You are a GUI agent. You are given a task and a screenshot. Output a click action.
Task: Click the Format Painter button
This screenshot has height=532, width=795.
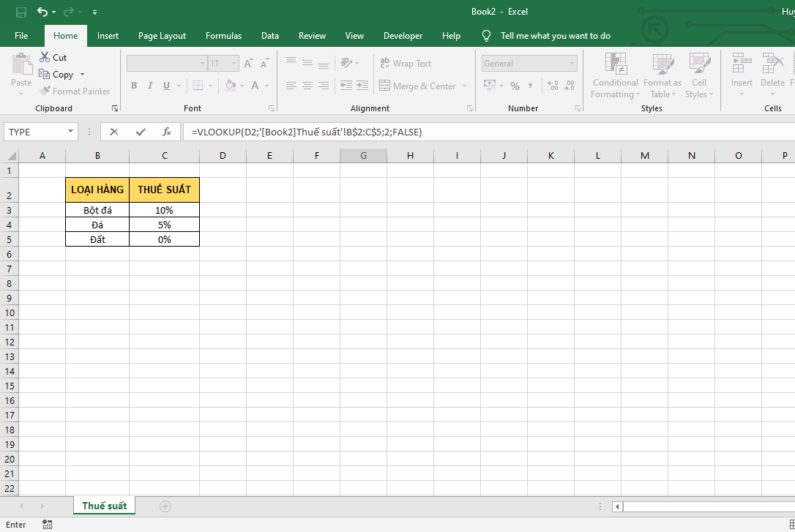coord(75,91)
